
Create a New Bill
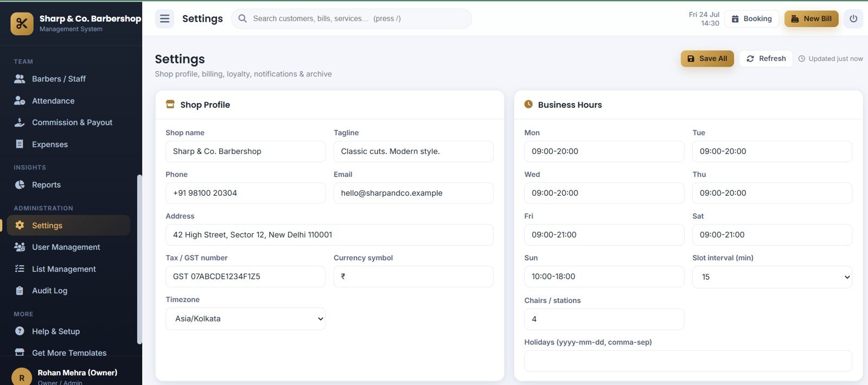coord(812,18)
